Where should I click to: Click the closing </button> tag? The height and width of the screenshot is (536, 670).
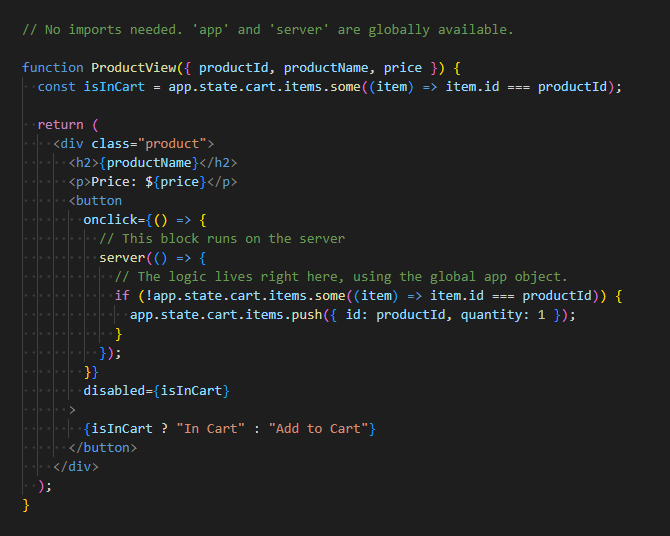click(x=102, y=448)
